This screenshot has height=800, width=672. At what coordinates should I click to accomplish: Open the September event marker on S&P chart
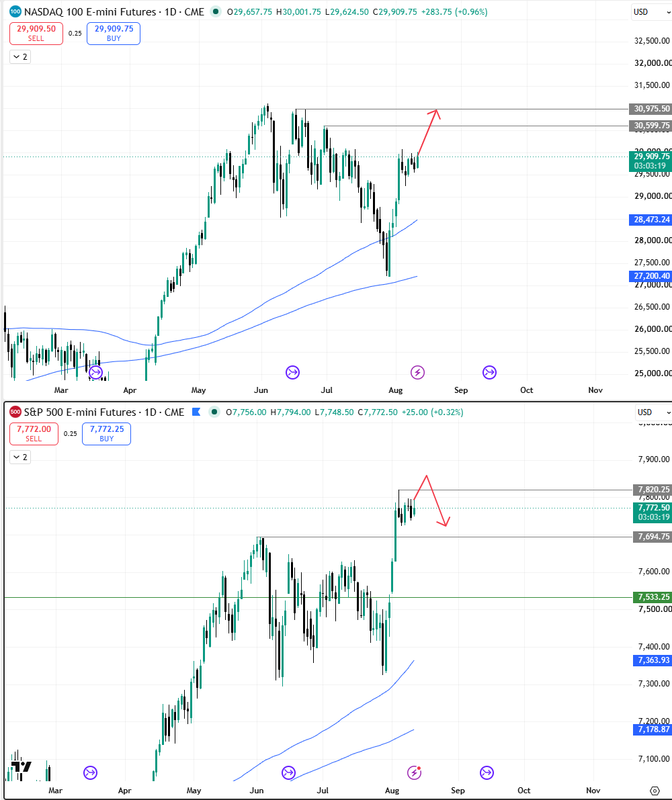[487, 773]
